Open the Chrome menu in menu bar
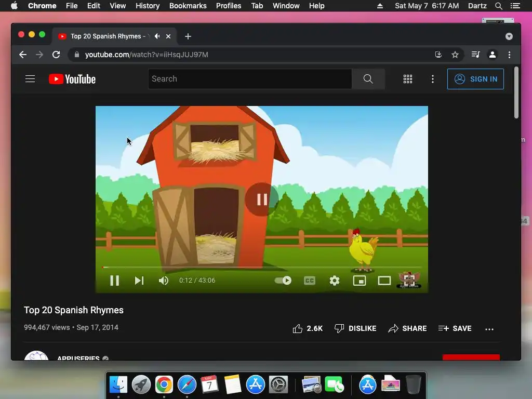Viewport: 532px width, 399px height. pyautogui.click(x=42, y=6)
